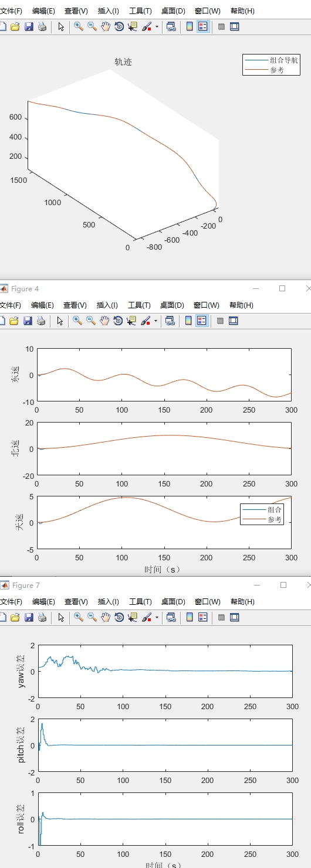Open 工具(T) menu in Figure 4
The width and height of the screenshot is (311, 868).
click(x=140, y=305)
